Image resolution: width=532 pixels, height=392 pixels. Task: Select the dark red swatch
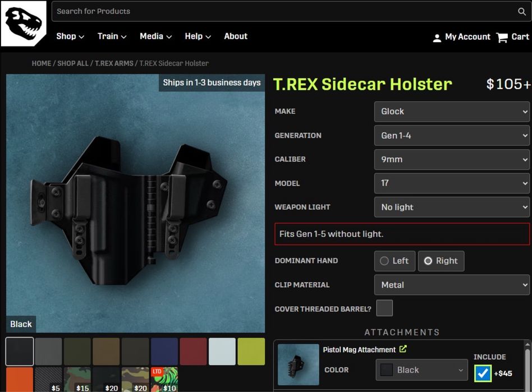(x=193, y=351)
